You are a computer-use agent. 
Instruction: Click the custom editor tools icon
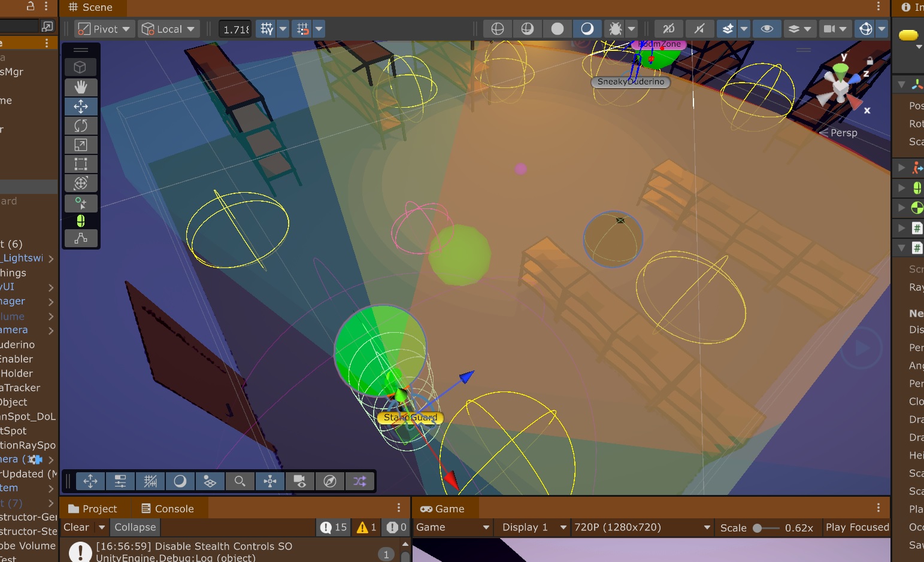click(81, 203)
